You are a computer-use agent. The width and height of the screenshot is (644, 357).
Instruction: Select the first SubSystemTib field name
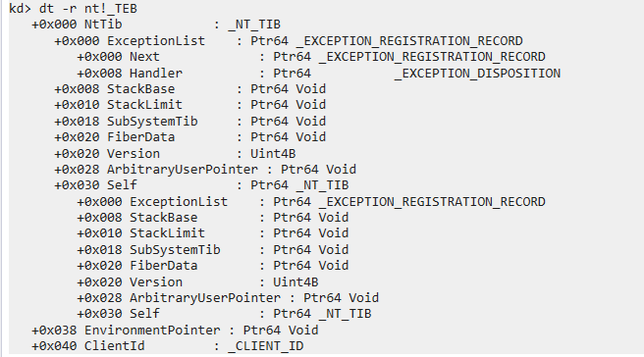point(152,122)
